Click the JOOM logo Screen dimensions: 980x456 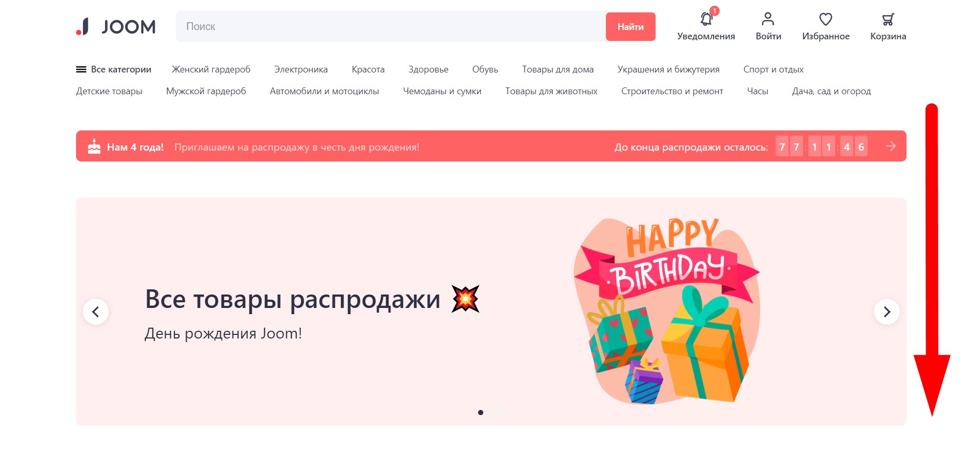point(116,26)
